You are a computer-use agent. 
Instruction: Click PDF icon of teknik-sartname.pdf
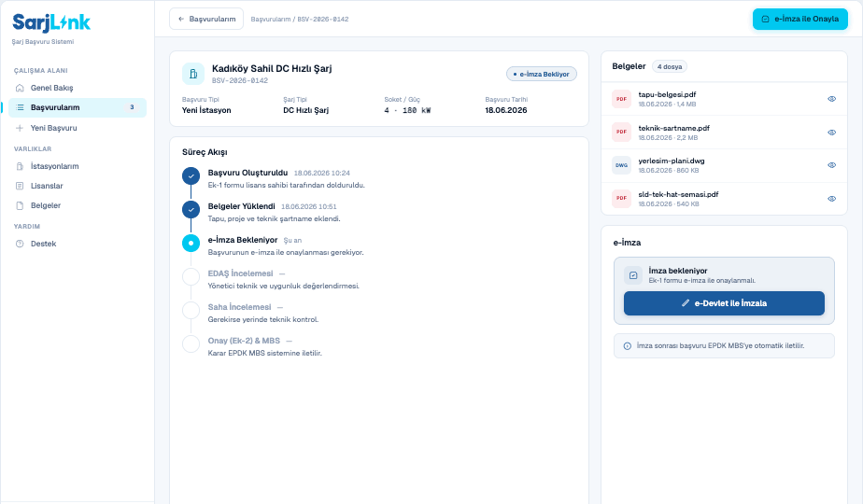click(x=621, y=132)
